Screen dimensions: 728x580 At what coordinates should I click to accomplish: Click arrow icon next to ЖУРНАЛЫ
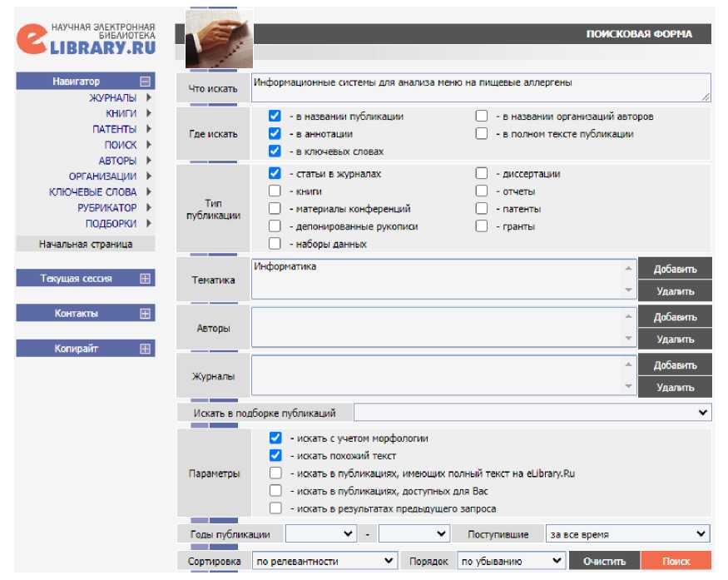tap(148, 98)
